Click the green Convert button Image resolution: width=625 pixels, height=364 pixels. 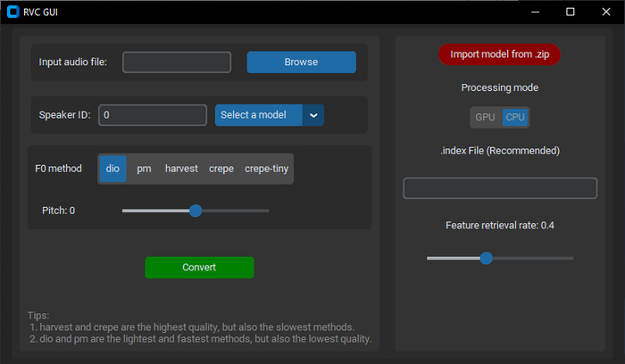[199, 268]
